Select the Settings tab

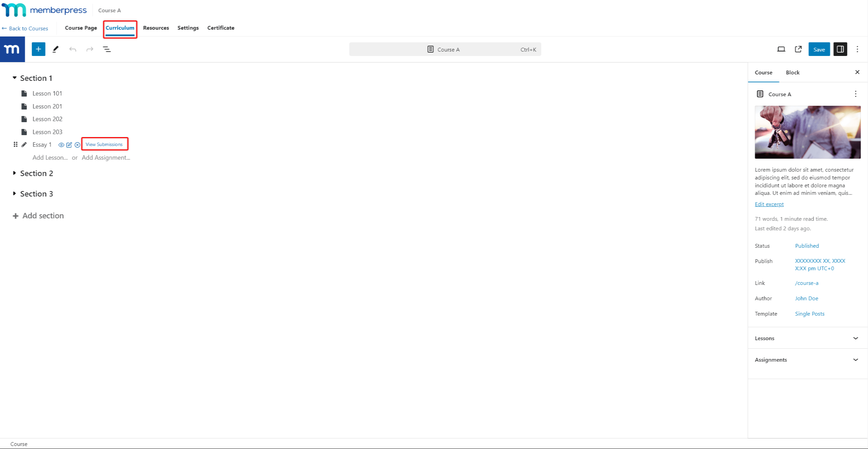[x=187, y=28]
